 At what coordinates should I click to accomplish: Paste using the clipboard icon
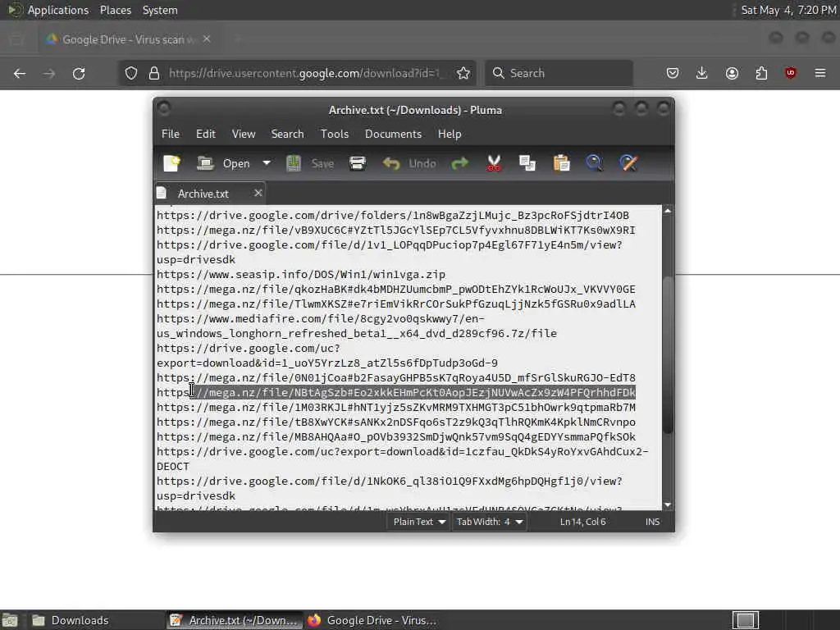[561, 163]
